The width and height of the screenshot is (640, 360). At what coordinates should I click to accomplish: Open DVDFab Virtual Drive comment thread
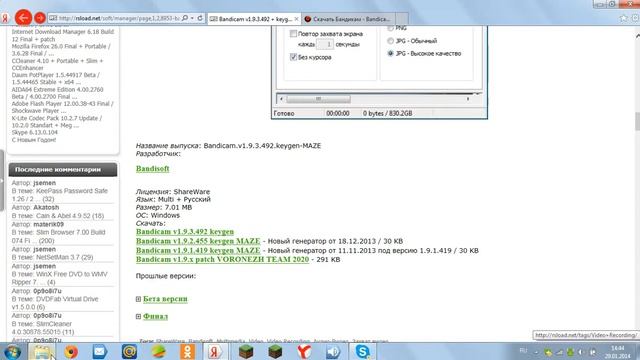click(x=56, y=303)
